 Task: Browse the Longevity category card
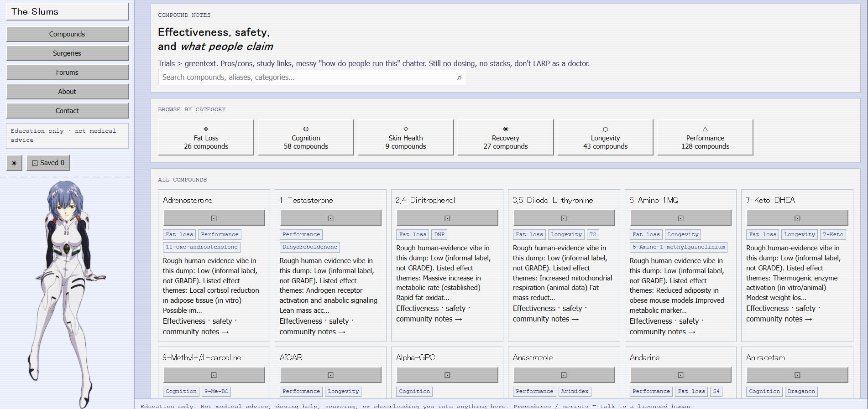coord(605,137)
